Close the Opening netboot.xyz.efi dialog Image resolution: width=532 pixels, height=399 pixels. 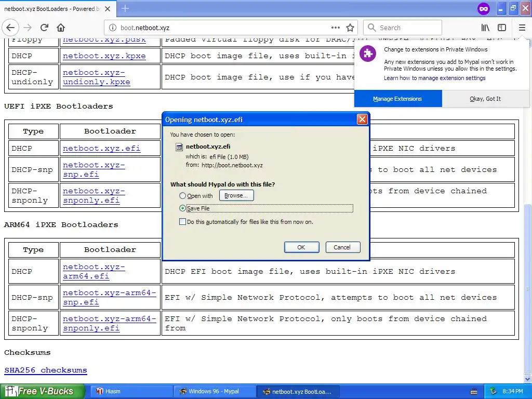[362, 119]
